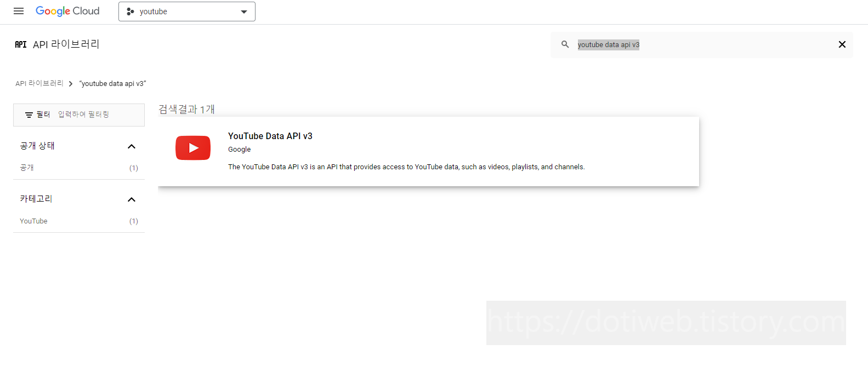Click the Google provider label
Screen dimensions: 868x367
(x=239, y=150)
